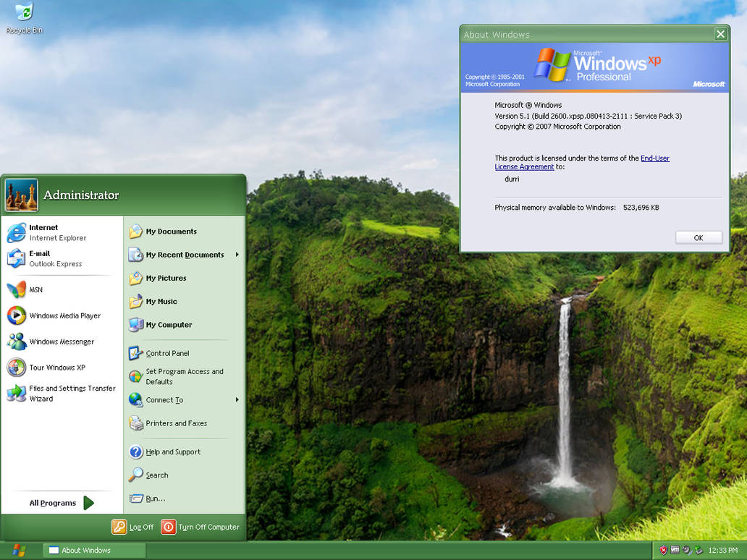Open the volume control tray icon
This screenshot has width=747, height=560.
pos(686,550)
